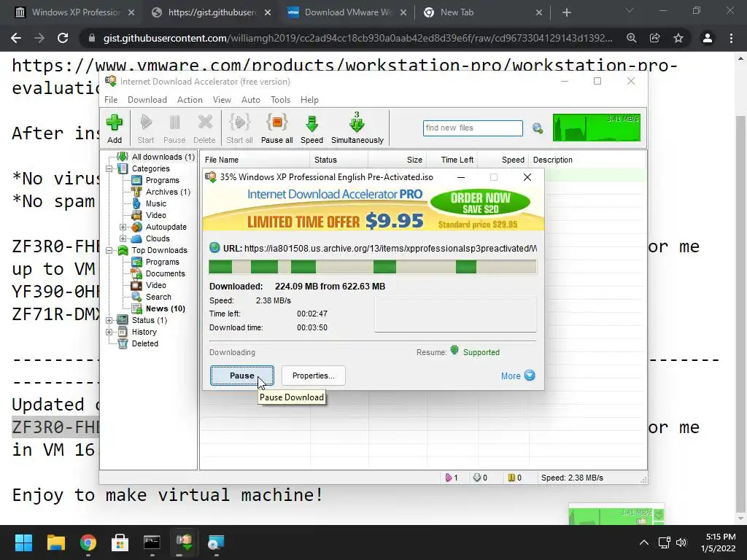Screen dimensions: 747x560
Task: Open Microsoft Store from the taskbar
Action: pyautogui.click(x=120, y=542)
